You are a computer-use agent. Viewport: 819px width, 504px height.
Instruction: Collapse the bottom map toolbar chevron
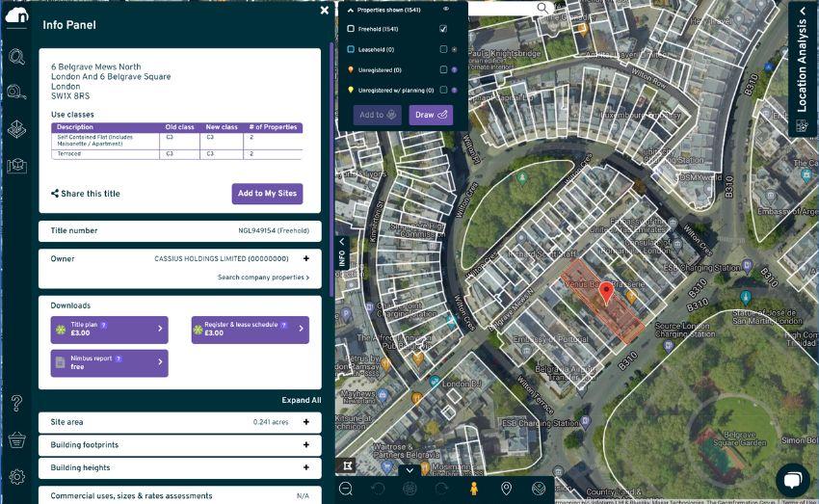410,470
